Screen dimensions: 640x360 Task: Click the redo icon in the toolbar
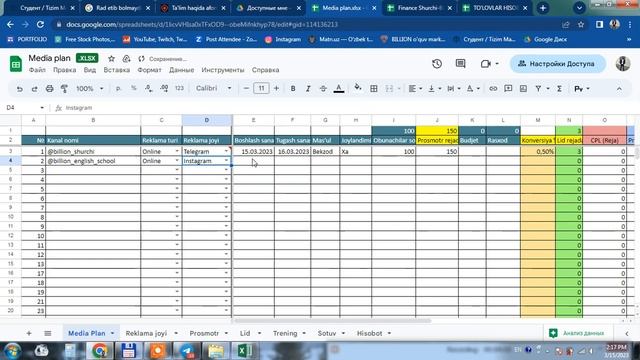[x=34, y=89]
